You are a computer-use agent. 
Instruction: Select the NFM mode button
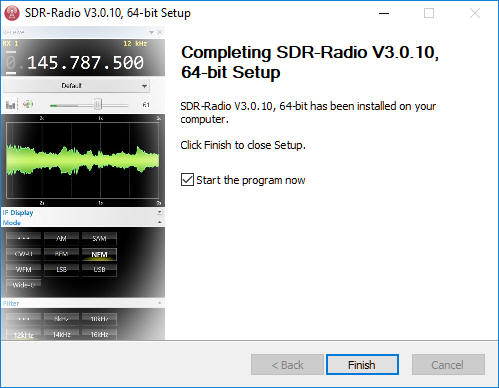tap(99, 254)
